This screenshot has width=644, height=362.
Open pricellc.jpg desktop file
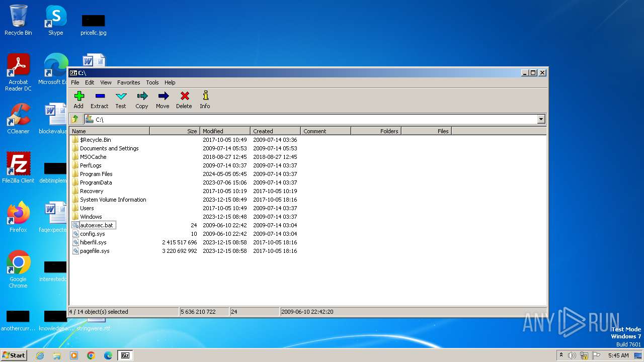coord(94,25)
